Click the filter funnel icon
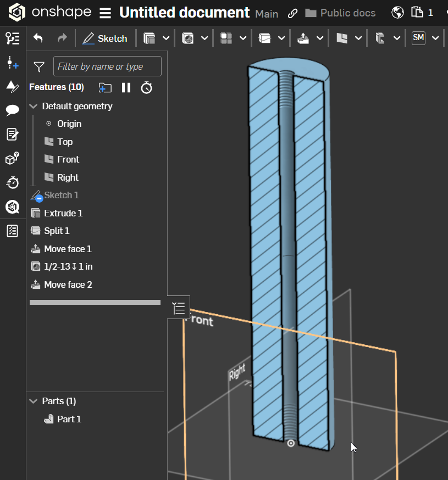448x480 pixels. [x=39, y=67]
